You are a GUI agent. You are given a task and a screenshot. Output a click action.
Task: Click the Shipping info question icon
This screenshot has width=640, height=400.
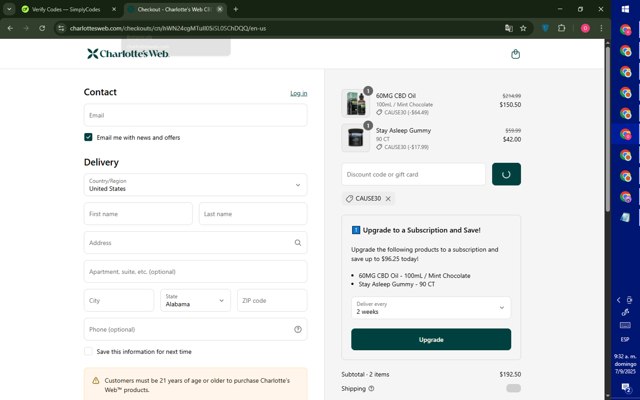(371, 389)
